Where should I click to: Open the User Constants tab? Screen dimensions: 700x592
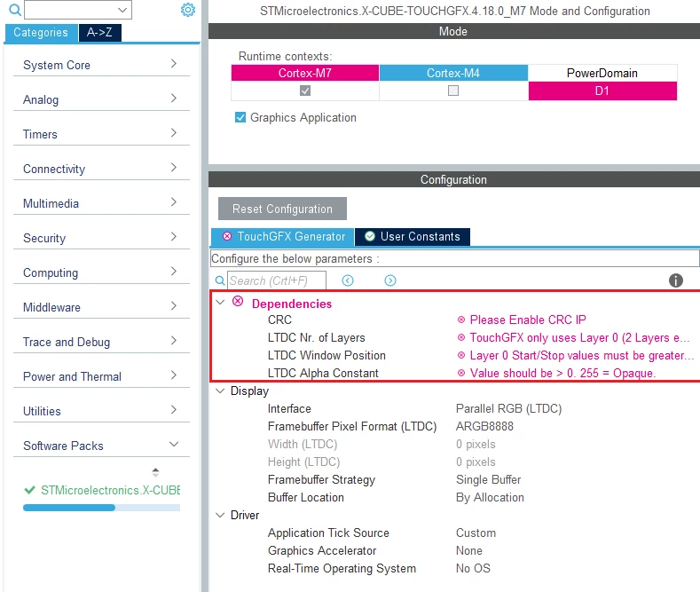point(413,237)
